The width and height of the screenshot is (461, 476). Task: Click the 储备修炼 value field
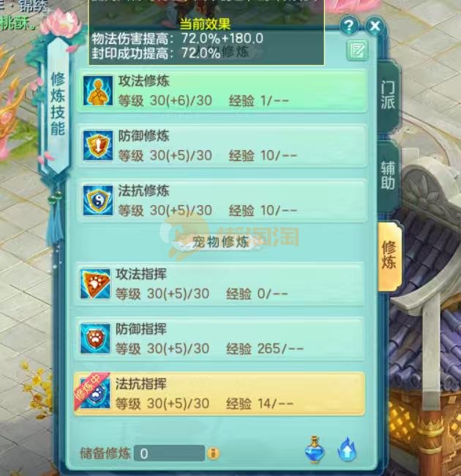tap(169, 453)
